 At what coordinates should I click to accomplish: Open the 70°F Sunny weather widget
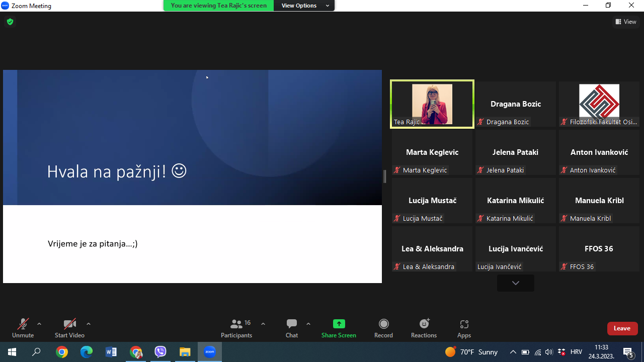pyautogui.click(x=471, y=352)
